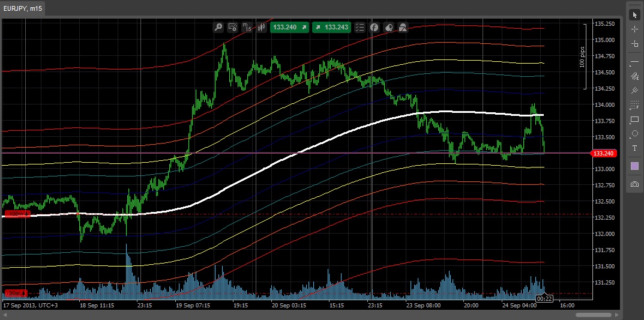Select the market snapshot crosshair tool
The image size is (644, 320).
pyautogui.click(x=634, y=44)
